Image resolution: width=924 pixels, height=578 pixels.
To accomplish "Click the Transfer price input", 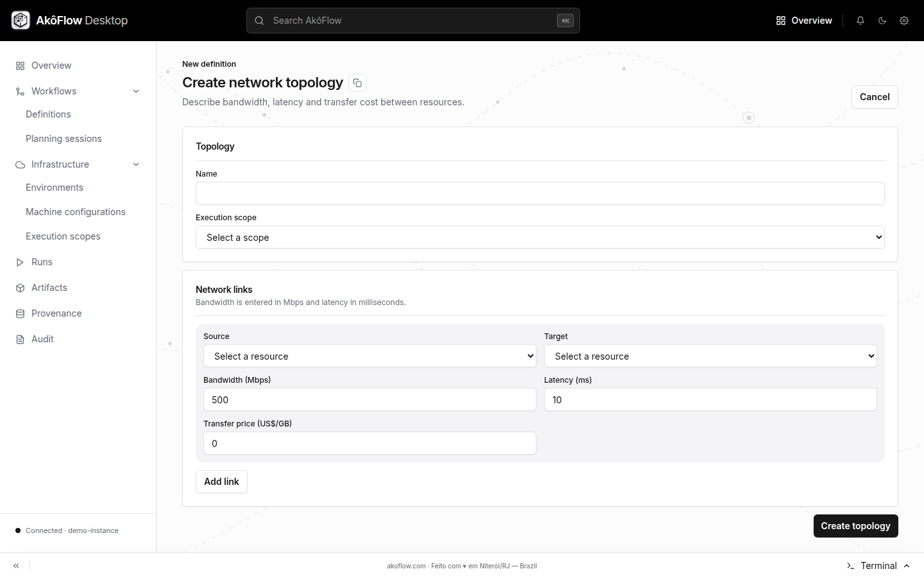I will click(x=370, y=443).
